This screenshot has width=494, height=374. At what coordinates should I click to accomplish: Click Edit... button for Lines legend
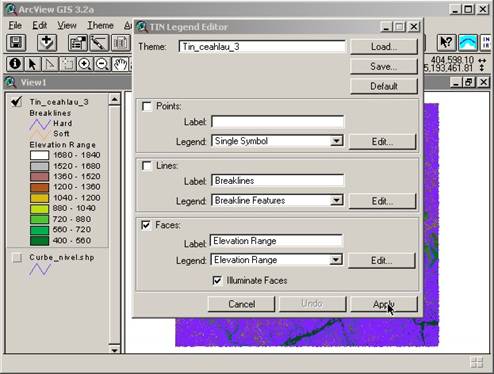point(383,201)
